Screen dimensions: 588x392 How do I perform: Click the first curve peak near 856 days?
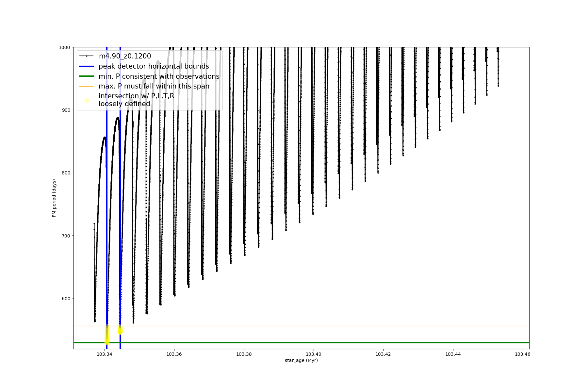coord(105,137)
